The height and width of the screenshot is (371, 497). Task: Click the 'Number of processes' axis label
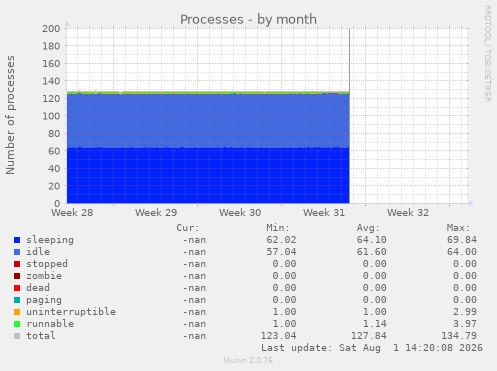click(10, 115)
